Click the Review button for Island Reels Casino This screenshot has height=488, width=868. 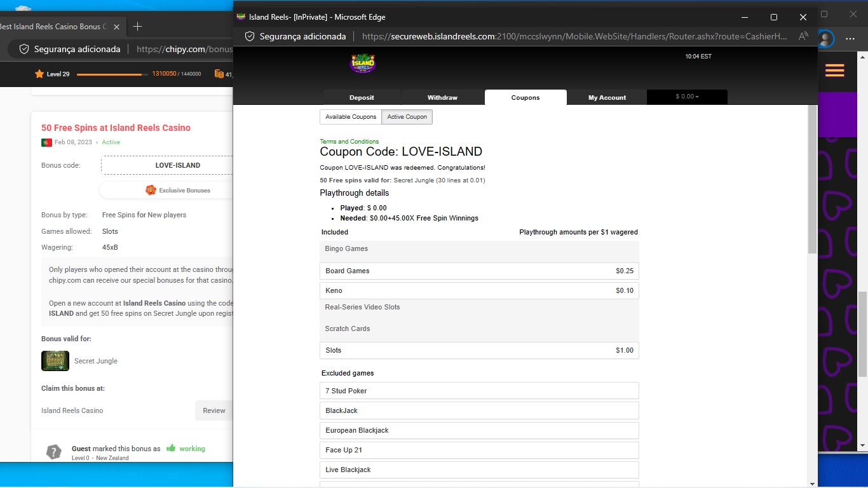click(214, 410)
